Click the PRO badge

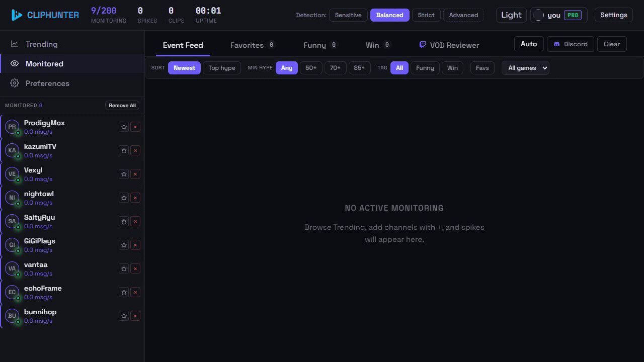[x=573, y=15]
